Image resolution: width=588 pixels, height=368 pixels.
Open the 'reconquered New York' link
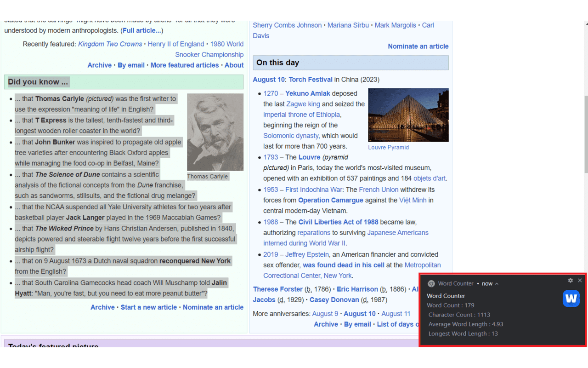click(x=195, y=261)
